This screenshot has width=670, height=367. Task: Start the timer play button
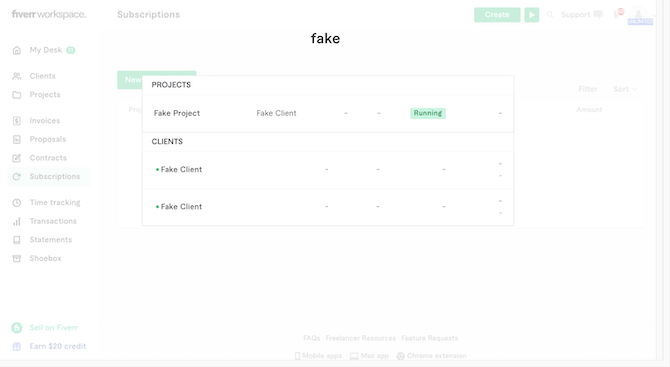point(532,15)
